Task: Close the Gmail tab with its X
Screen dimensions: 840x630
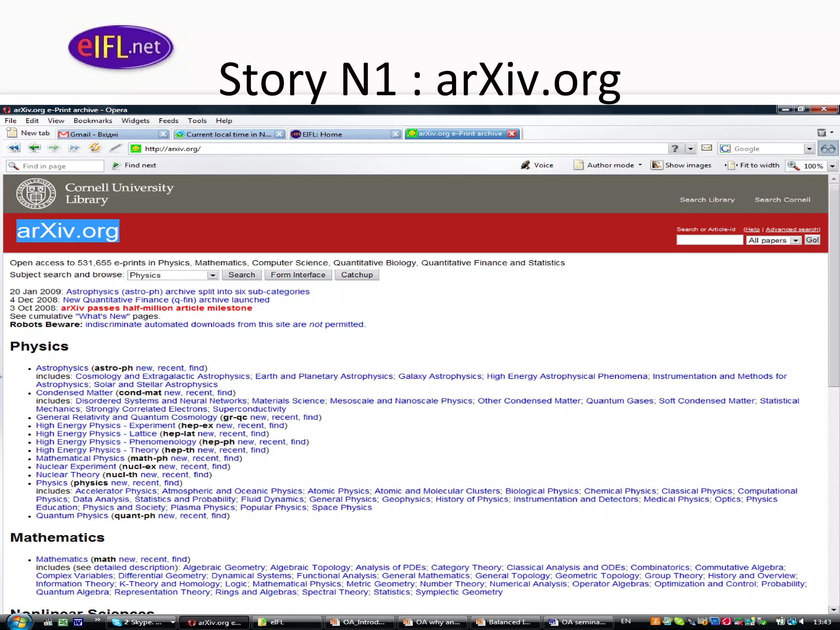Action: [163, 134]
